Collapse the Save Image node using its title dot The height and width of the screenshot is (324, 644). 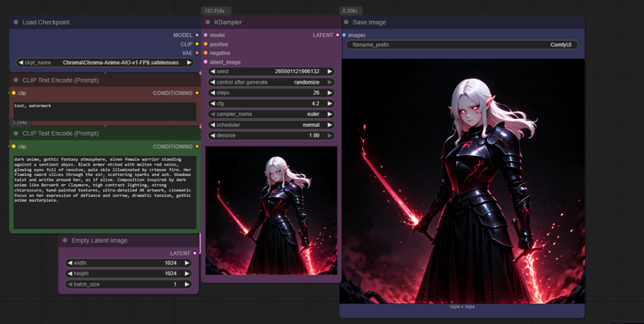pyautogui.click(x=346, y=23)
